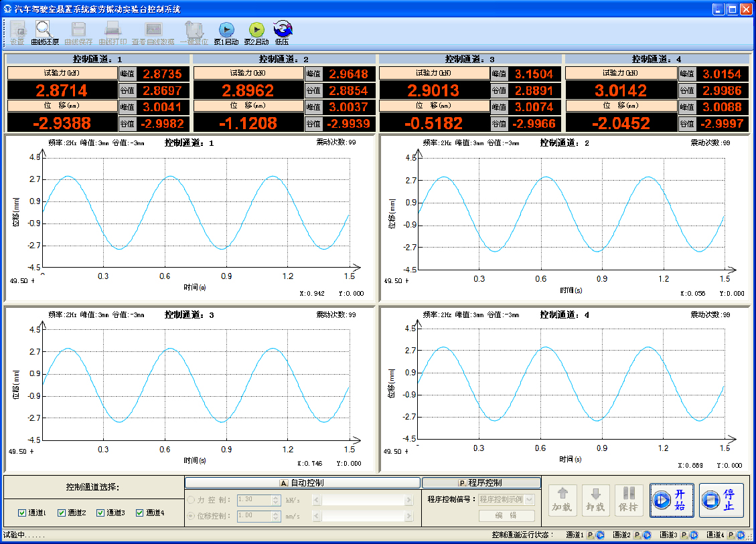Uncheck the 通道1 checkbox
Viewport: 756px width, 544px height.
[x=23, y=513]
